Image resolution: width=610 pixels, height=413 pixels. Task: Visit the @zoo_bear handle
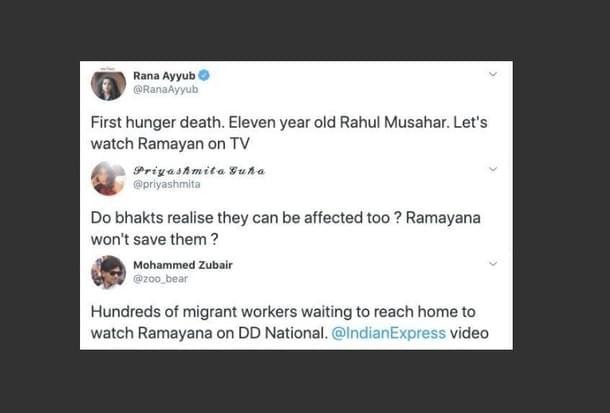click(160, 279)
